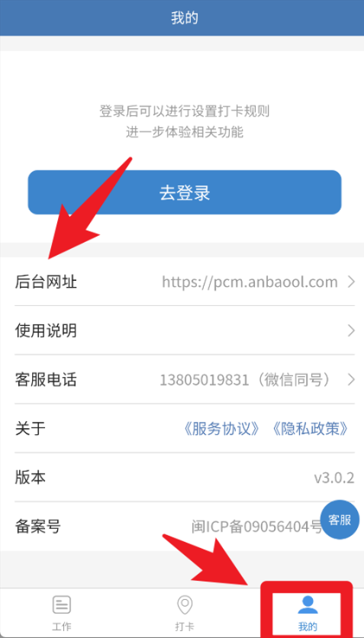
Task: Open the 《服务协议》 link
Action: pos(221,428)
